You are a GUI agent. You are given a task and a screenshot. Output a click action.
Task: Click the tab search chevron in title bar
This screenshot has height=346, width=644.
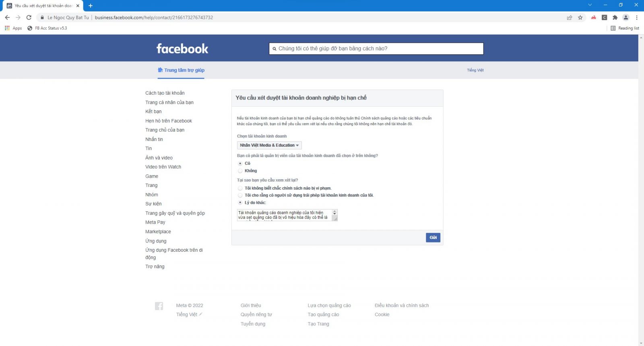(590, 5)
